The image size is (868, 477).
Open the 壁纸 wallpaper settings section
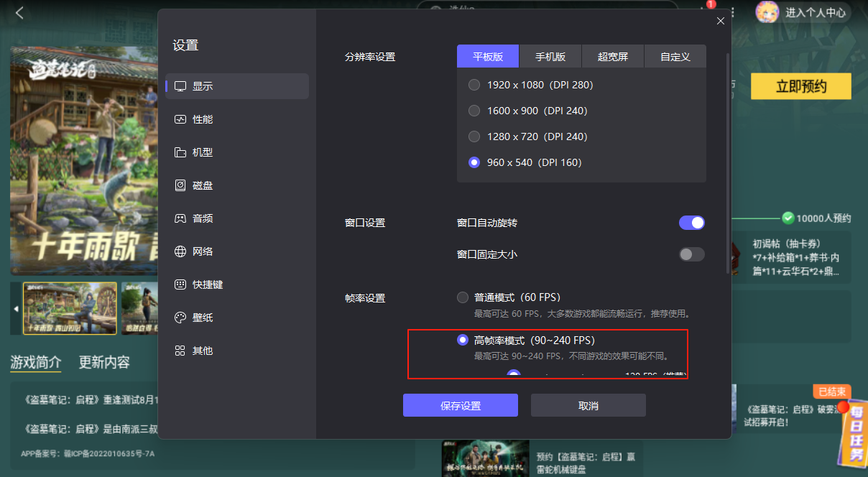pos(237,318)
